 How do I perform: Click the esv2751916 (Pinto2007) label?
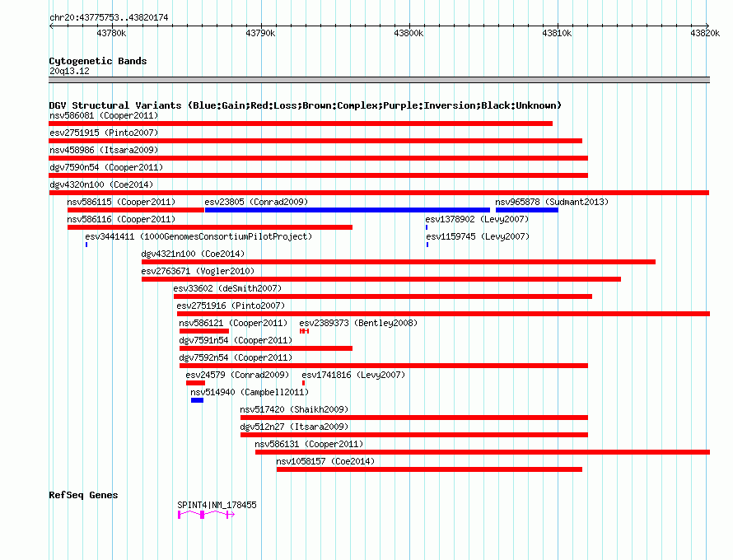click(x=231, y=306)
